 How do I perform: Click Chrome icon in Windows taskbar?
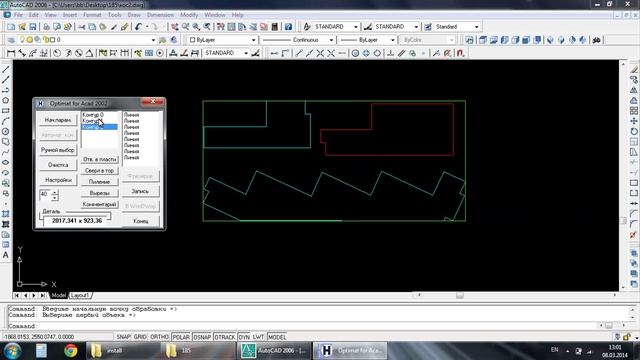[x=71, y=351]
